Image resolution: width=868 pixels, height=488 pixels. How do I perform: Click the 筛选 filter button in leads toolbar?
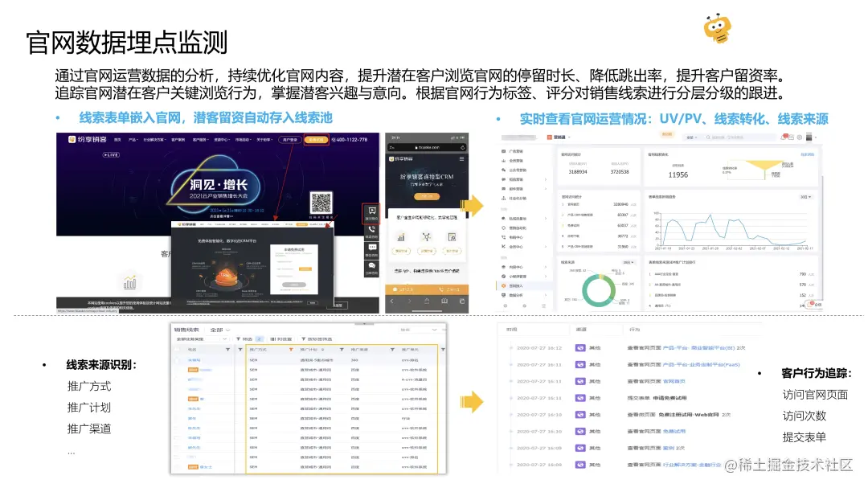tap(249, 339)
